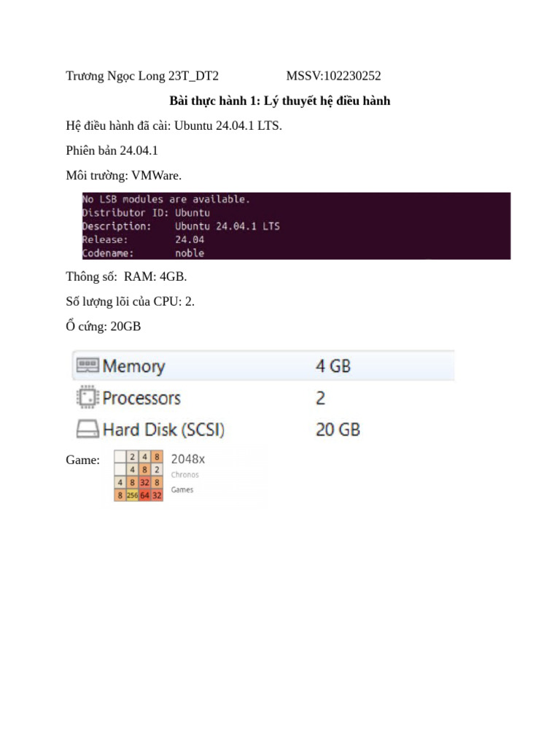Select the Memory label in hardware list
Screen dimensions: 560x747
[x=133, y=366]
